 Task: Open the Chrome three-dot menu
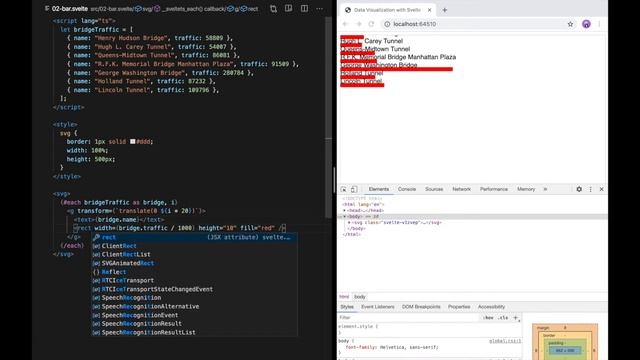tap(599, 24)
